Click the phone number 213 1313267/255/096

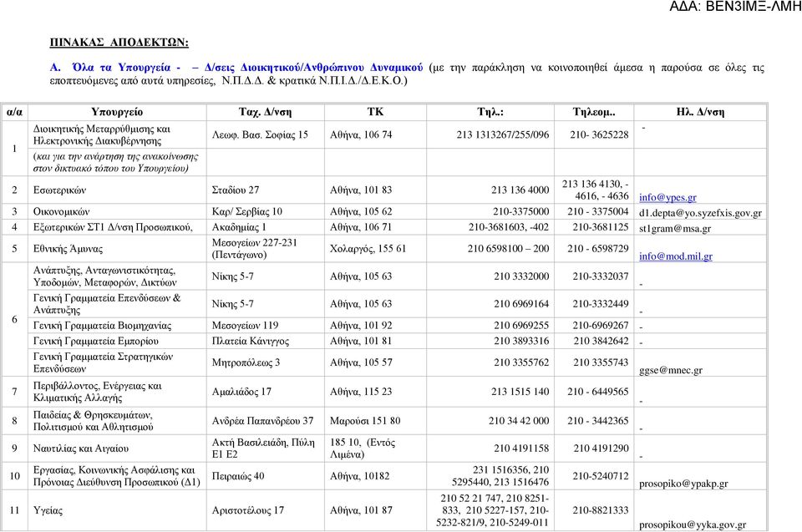pyautogui.click(x=503, y=135)
